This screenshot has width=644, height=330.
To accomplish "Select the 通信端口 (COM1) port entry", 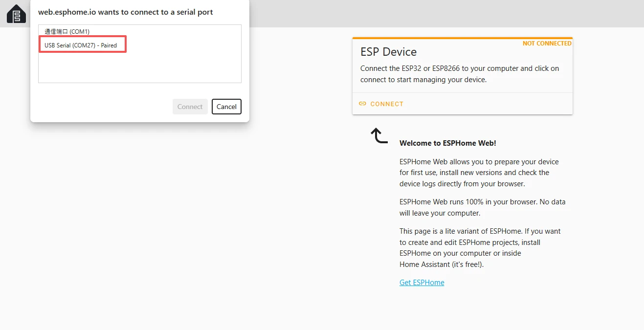I will [67, 32].
